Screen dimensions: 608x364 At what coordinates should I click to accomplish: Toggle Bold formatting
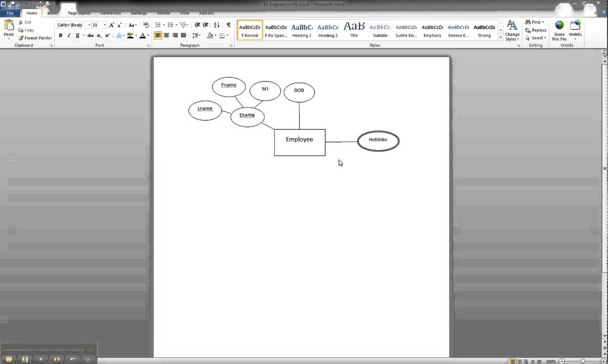[x=61, y=35]
